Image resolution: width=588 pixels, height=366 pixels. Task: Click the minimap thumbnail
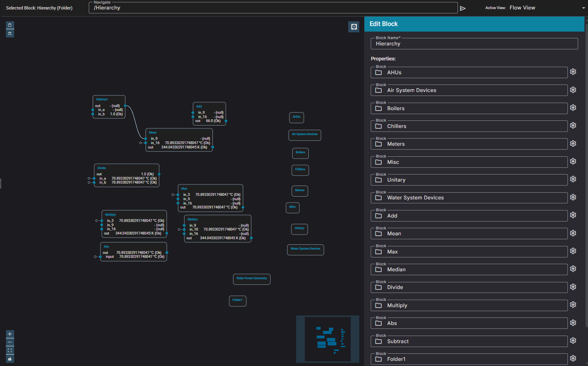pyautogui.click(x=328, y=339)
